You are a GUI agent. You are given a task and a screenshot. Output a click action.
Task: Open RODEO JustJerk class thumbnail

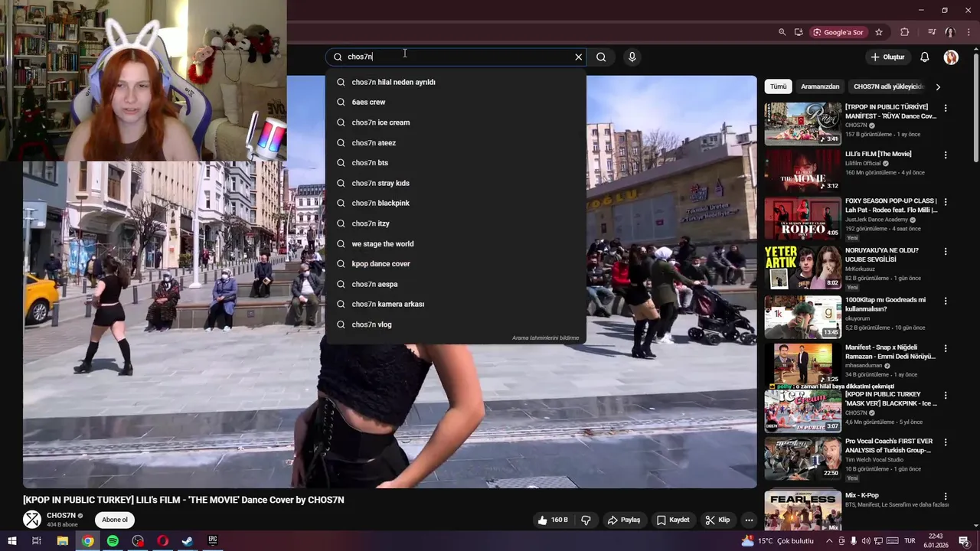(802, 219)
